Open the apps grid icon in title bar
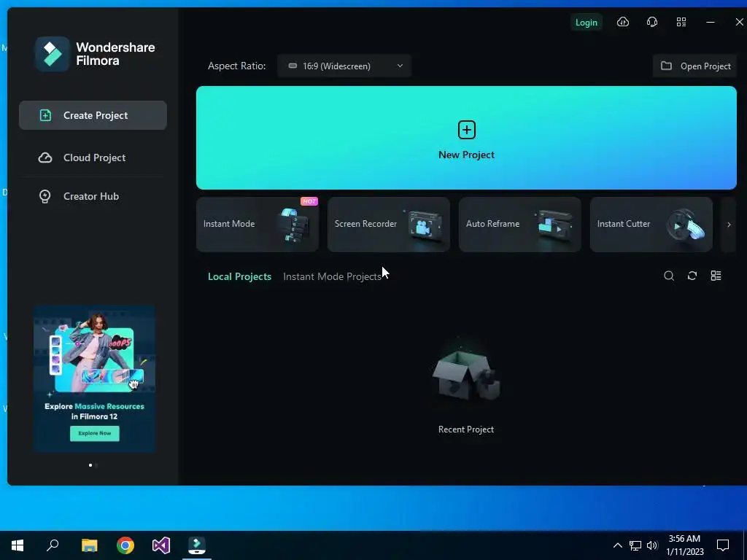Viewport: 747px width, 560px height. click(681, 22)
